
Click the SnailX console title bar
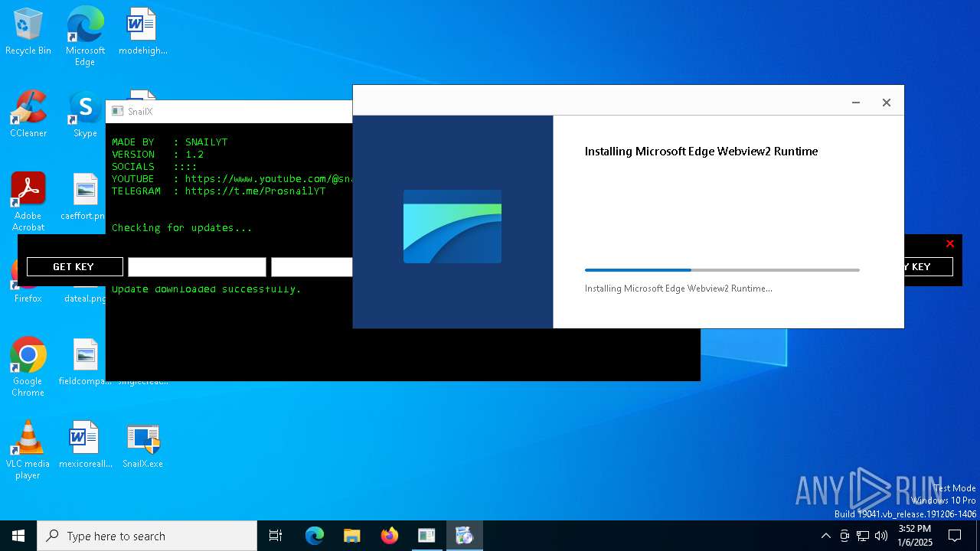coord(230,111)
